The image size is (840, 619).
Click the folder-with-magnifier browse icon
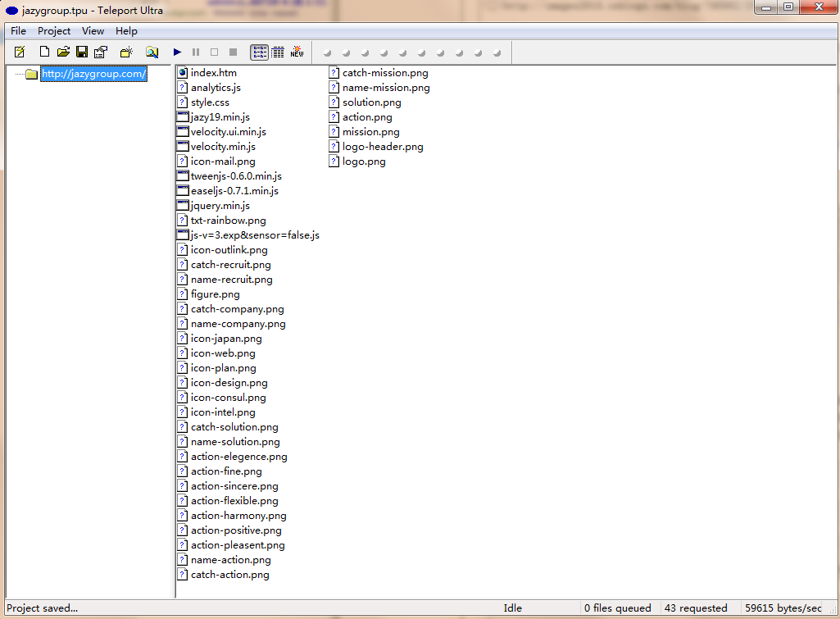click(x=152, y=52)
